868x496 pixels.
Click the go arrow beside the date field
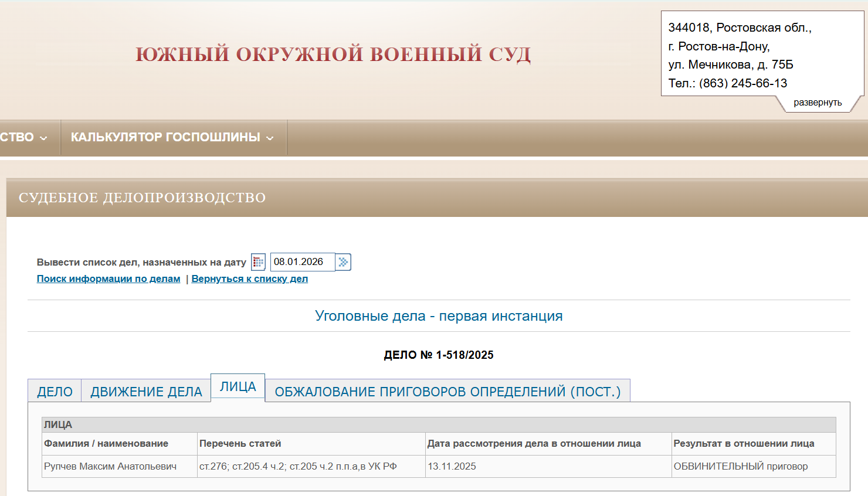tap(343, 262)
